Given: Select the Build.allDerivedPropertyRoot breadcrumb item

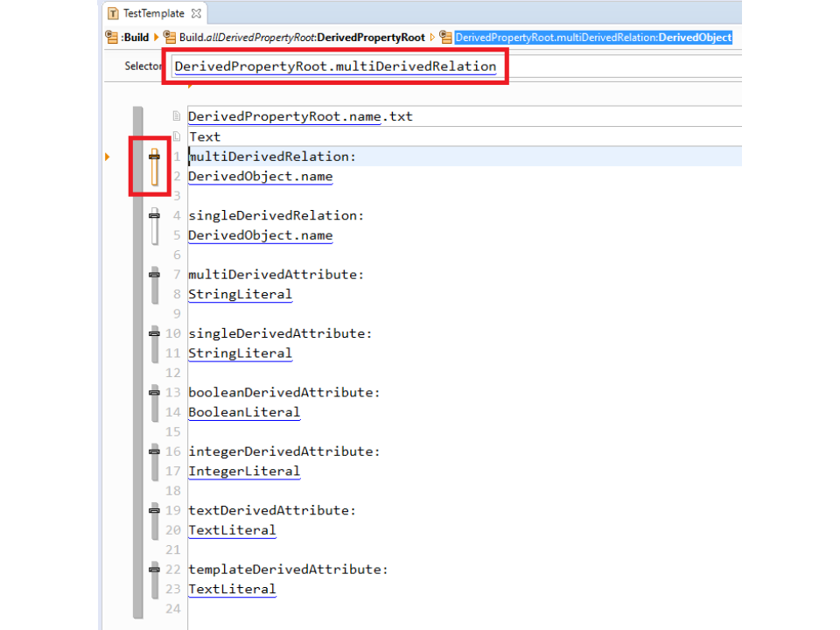Looking at the screenshot, I should click(x=302, y=38).
